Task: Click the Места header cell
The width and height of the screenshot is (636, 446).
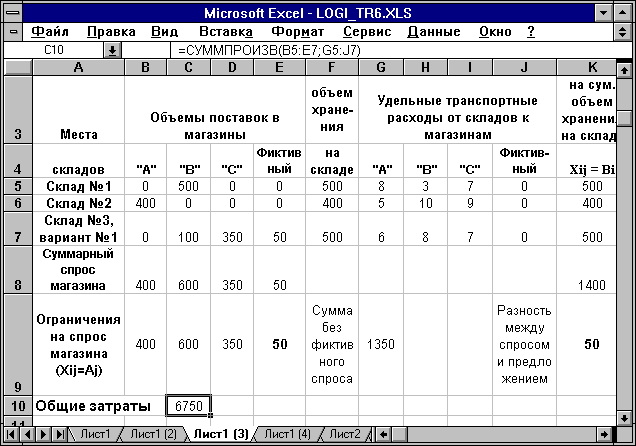Action: click(x=79, y=109)
